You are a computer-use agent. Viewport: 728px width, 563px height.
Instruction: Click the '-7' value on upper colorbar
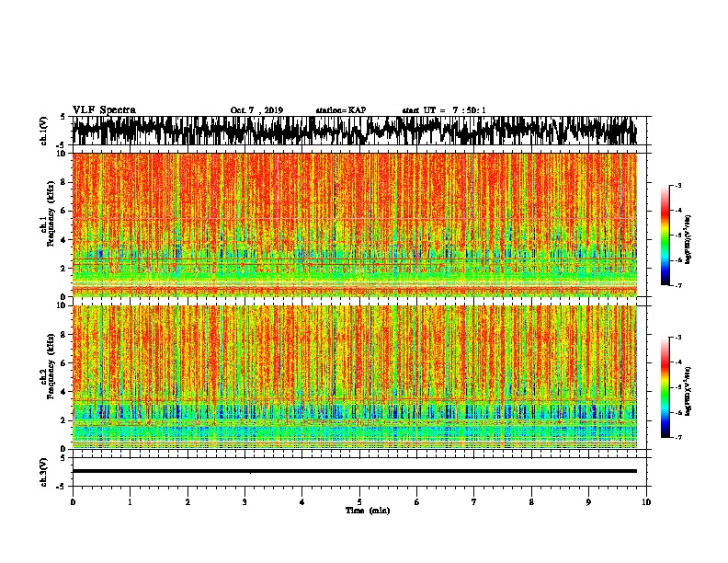pyautogui.click(x=677, y=285)
